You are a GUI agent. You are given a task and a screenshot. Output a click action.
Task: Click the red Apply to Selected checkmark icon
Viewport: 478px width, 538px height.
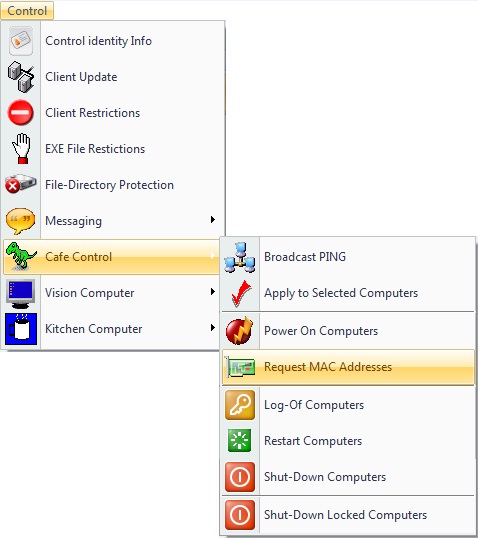241,293
